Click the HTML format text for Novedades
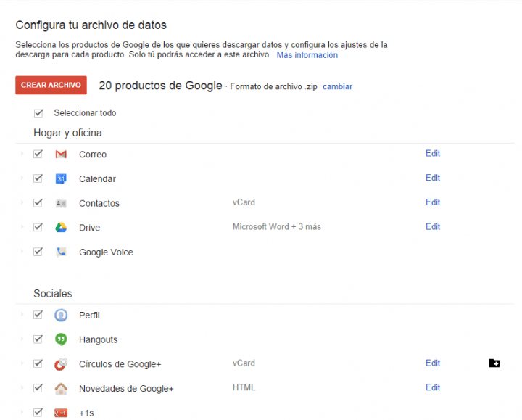 coord(244,387)
